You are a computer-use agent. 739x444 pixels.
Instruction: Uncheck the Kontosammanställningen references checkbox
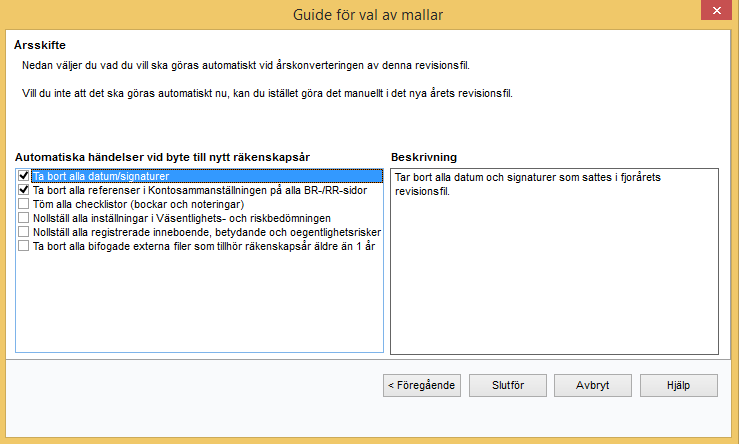click(24, 190)
